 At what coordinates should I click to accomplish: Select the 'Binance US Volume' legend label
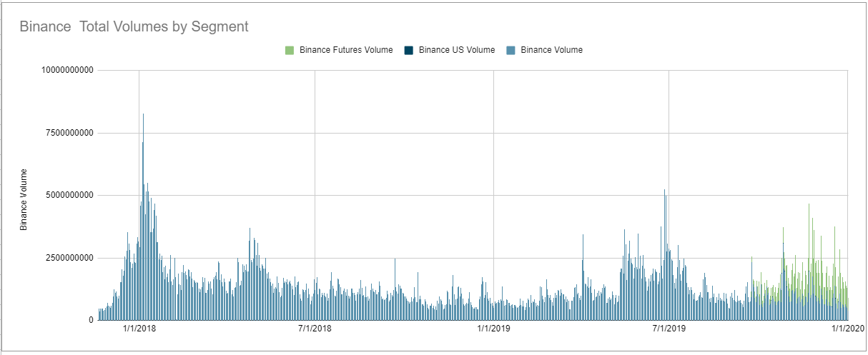tap(457, 50)
